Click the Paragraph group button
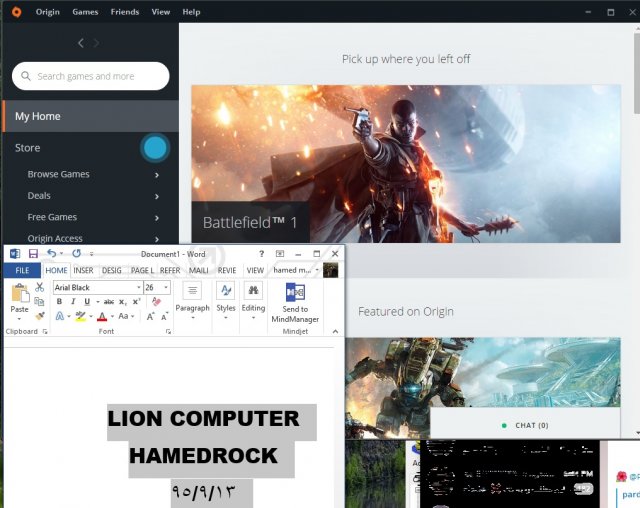640x508 pixels. (192, 300)
